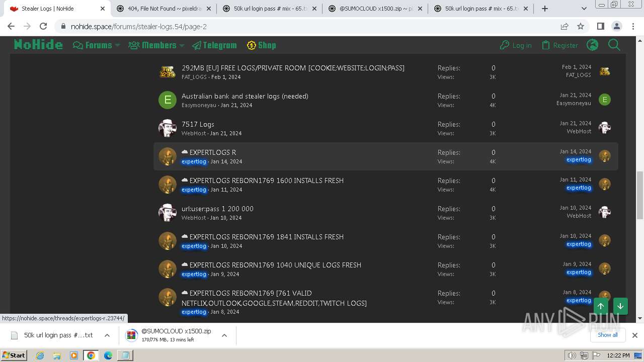Open a new browser tab
Screen dimensions: 644x362
[545, 9]
